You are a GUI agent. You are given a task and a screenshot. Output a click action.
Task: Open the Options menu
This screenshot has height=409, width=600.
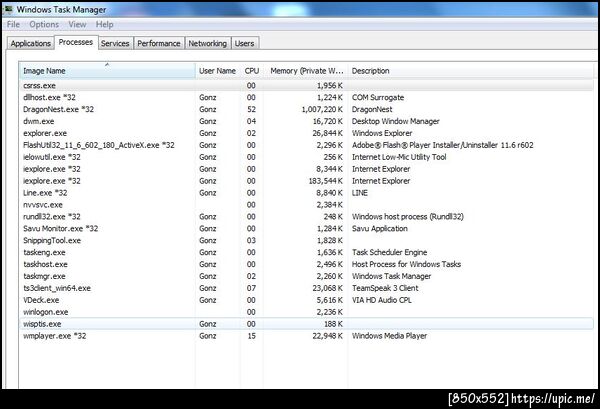tap(44, 24)
